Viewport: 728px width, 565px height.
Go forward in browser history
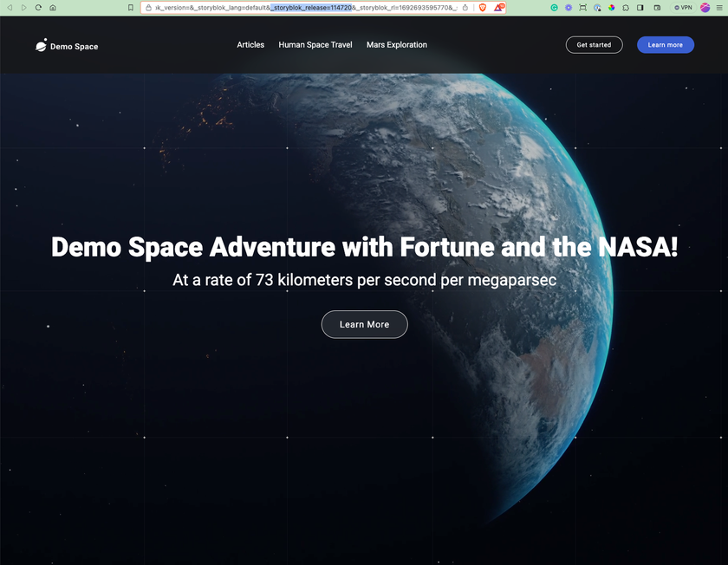pos(23,8)
